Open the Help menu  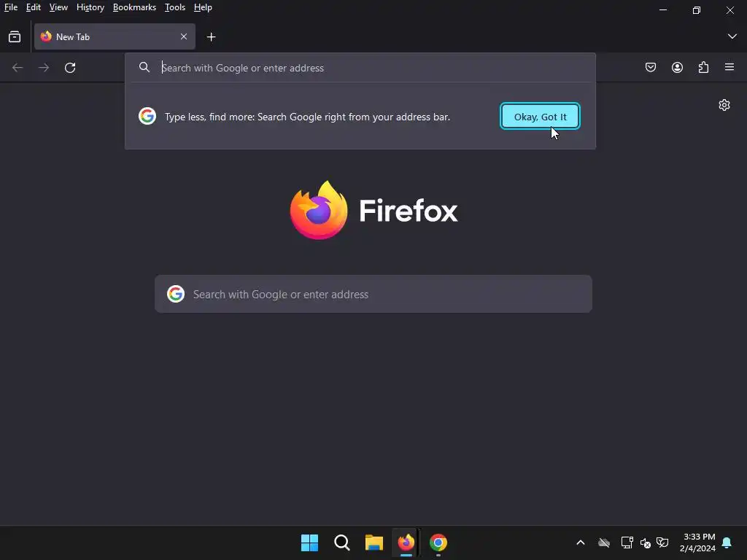point(203,7)
